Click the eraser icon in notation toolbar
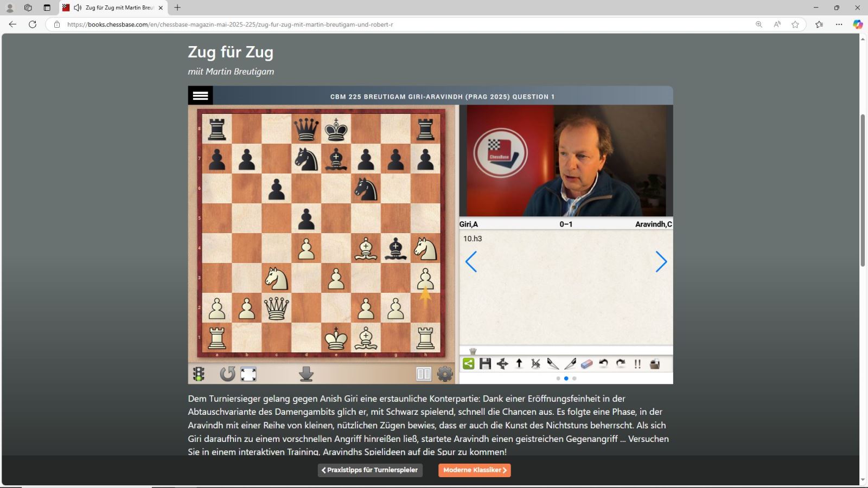The height and width of the screenshot is (488, 868). click(586, 364)
